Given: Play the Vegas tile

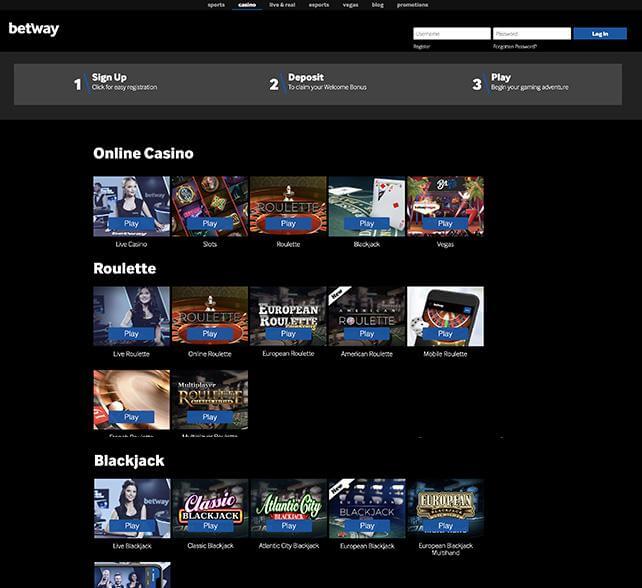Looking at the screenshot, I should pyautogui.click(x=445, y=224).
